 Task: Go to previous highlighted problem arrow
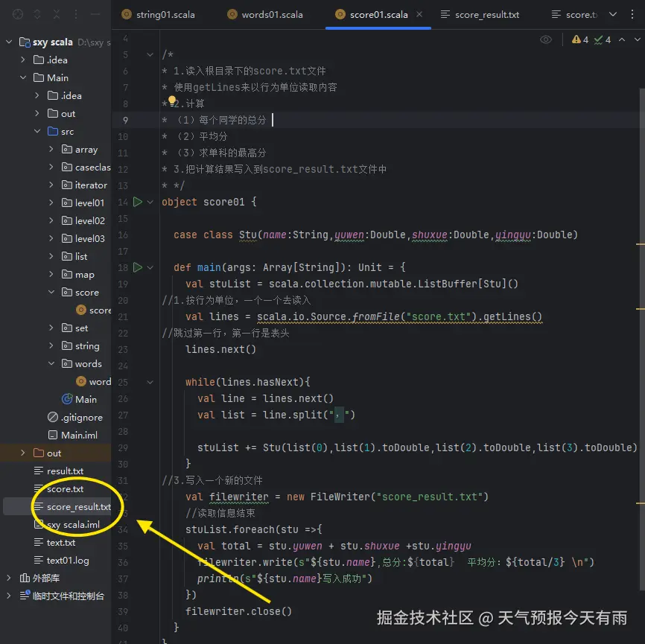click(x=622, y=39)
